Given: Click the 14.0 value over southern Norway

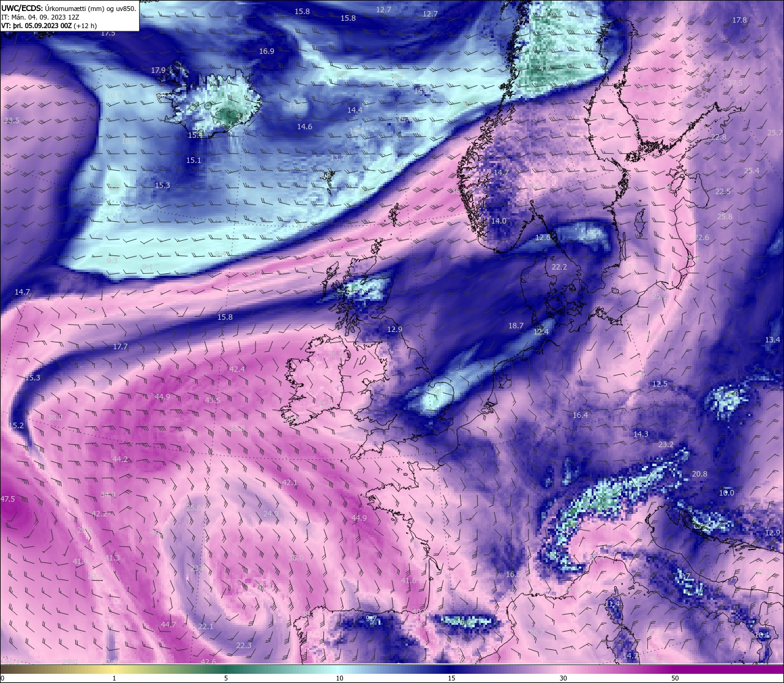Looking at the screenshot, I should (499, 221).
